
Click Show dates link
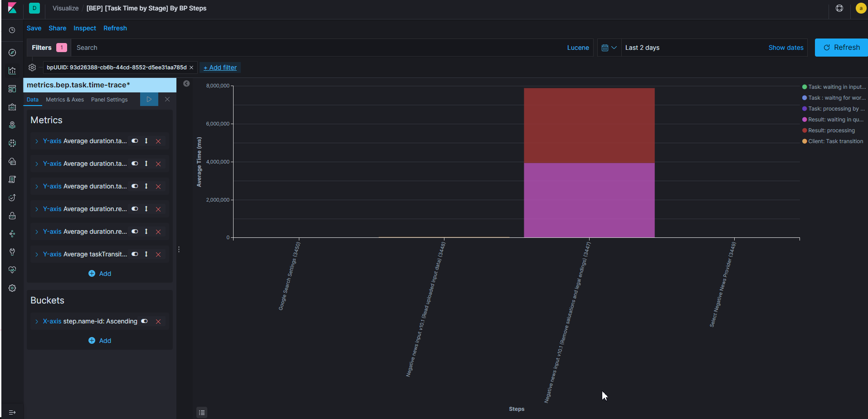tap(786, 48)
